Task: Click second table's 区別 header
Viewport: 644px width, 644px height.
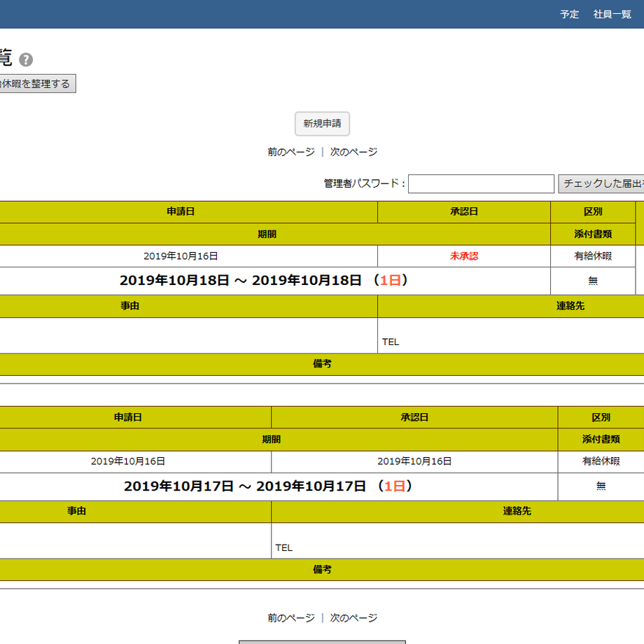Action: (601, 417)
